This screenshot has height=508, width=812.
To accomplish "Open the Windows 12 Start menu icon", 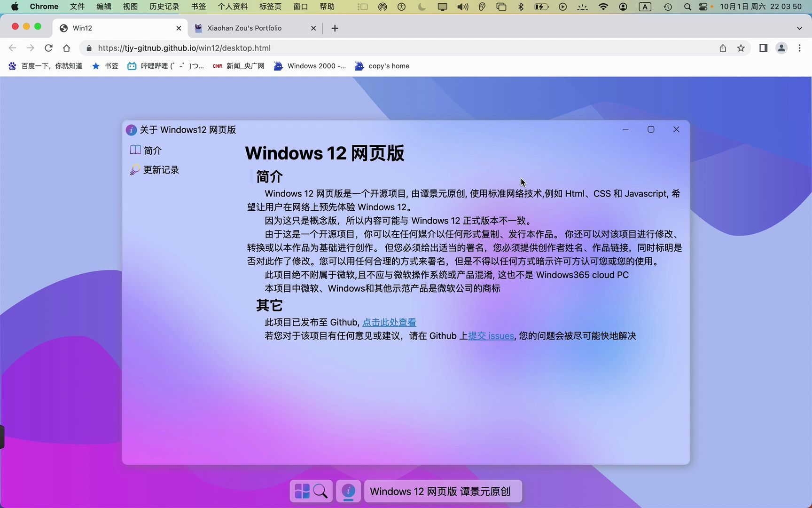I will [x=302, y=491].
